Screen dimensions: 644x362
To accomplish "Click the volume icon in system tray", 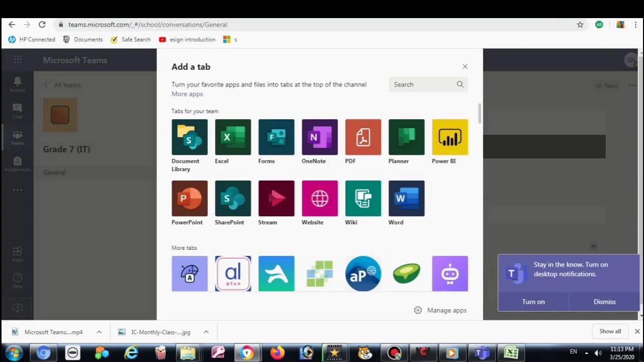I will pyautogui.click(x=598, y=352).
